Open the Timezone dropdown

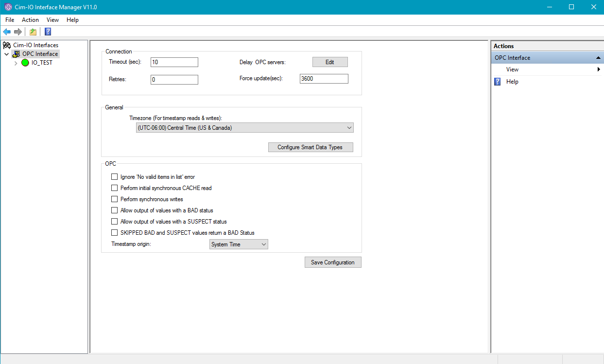pyautogui.click(x=245, y=128)
